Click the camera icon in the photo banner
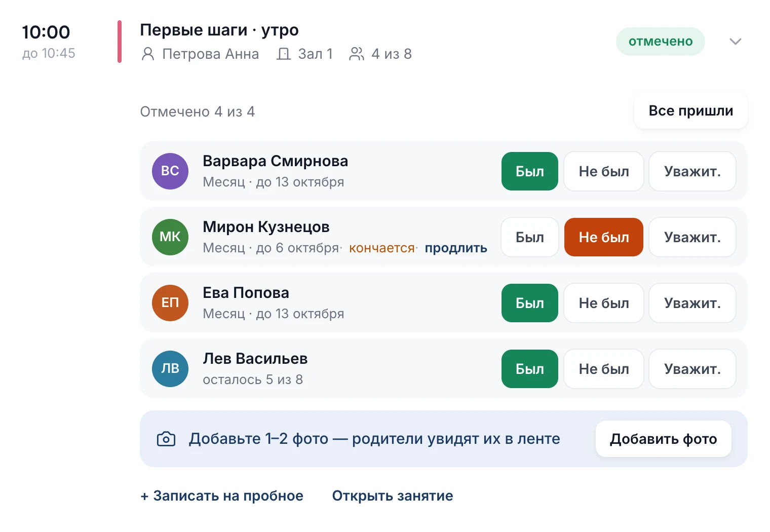This screenshot has height=532, width=770. click(166, 439)
